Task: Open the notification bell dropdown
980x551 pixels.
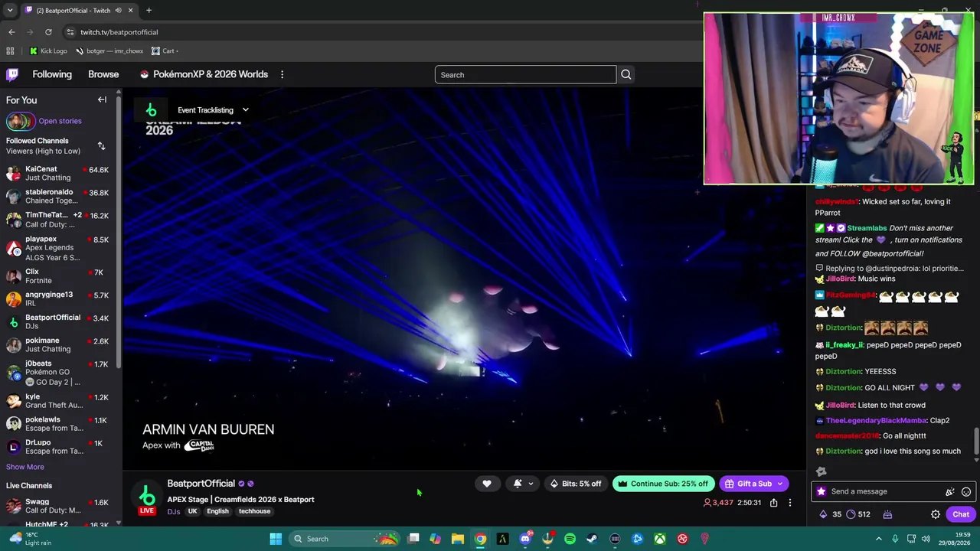Action: click(x=524, y=484)
